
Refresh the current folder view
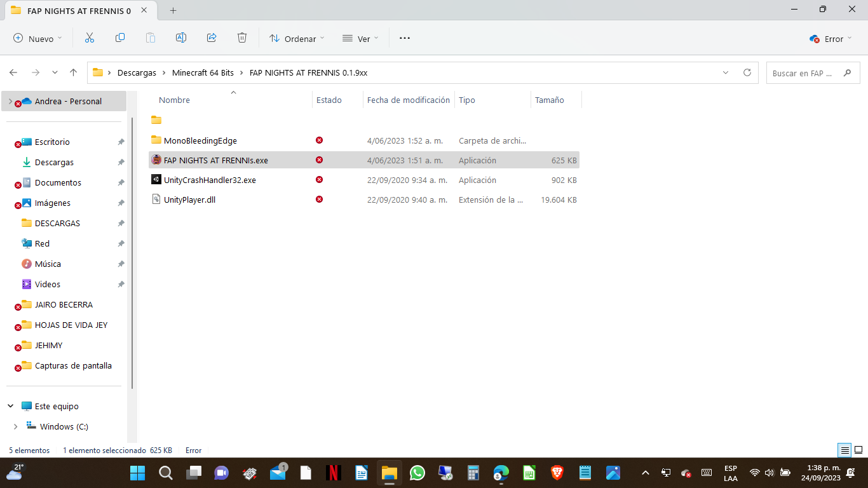747,72
